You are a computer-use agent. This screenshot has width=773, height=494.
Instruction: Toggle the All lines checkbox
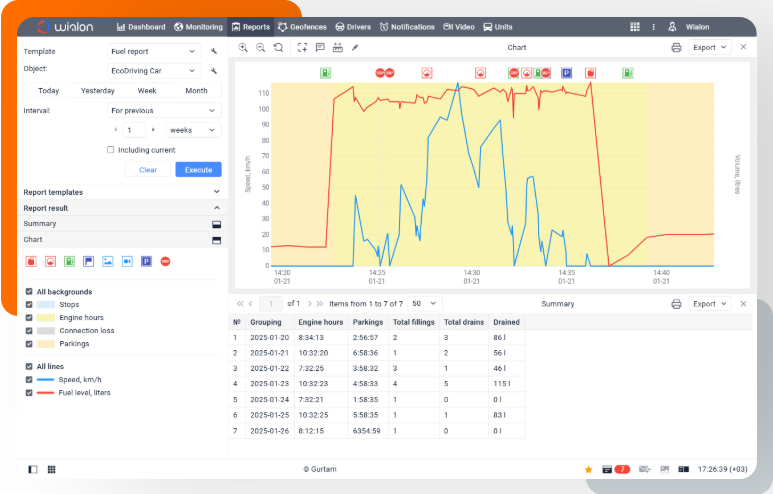[29, 366]
